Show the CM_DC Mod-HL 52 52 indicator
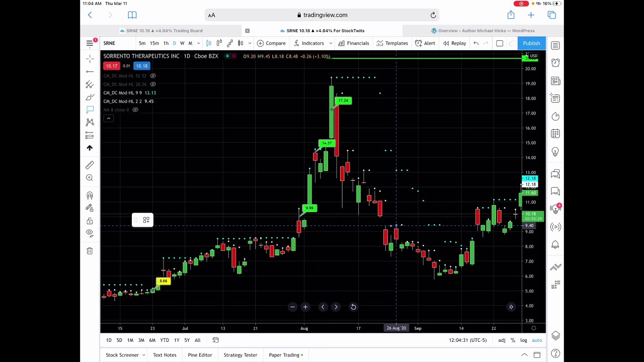Screen dimensions: 644x362 coord(153,76)
